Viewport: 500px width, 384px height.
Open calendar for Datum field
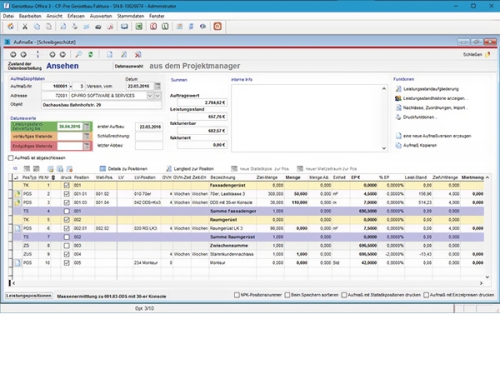pyautogui.click(x=158, y=86)
